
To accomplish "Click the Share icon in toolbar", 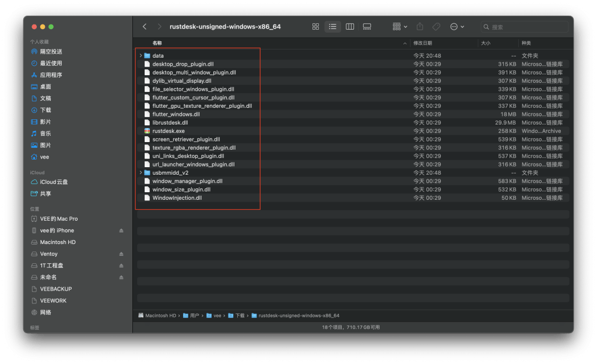I will pos(420,27).
